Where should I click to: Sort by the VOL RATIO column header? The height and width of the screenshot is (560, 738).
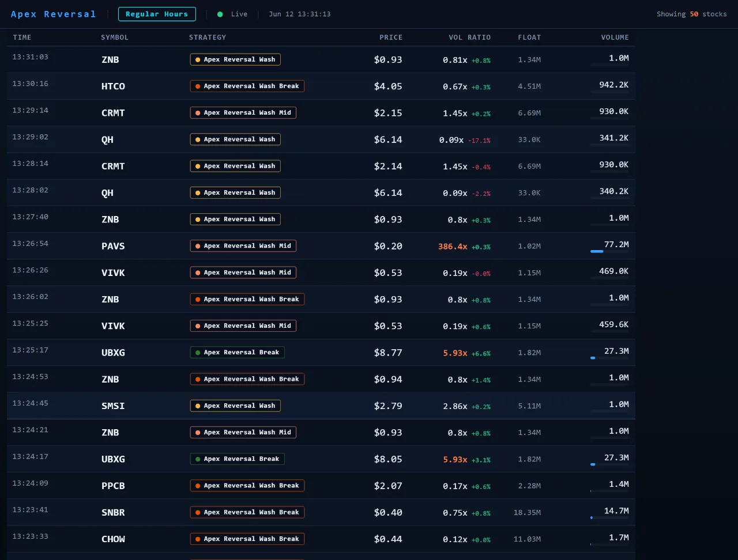tap(470, 37)
